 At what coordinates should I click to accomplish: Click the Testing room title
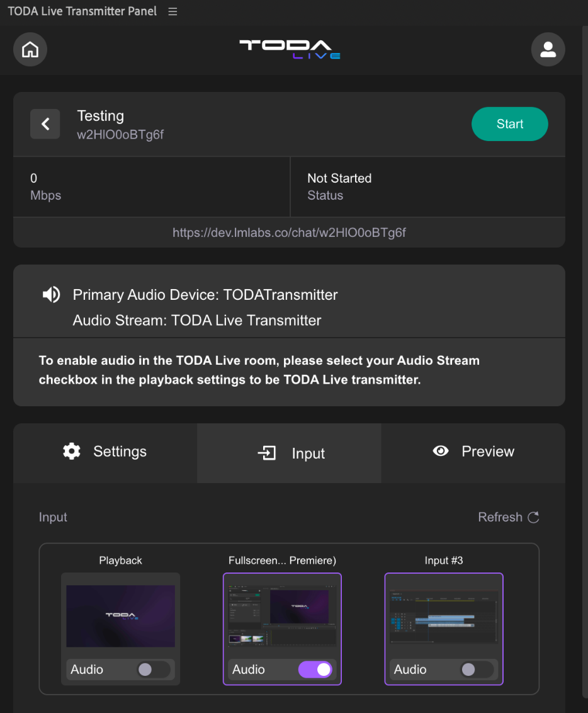coord(101,115)
